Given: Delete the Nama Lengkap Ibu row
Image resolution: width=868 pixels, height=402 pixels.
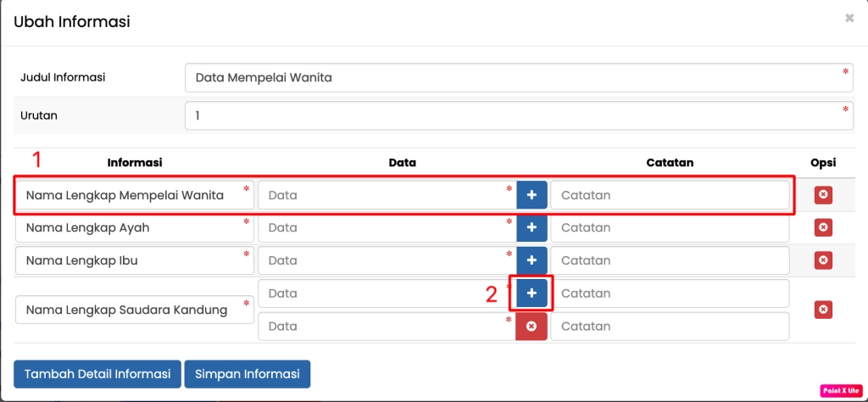Looking at the screenshot, I should [x=822, y=260].
